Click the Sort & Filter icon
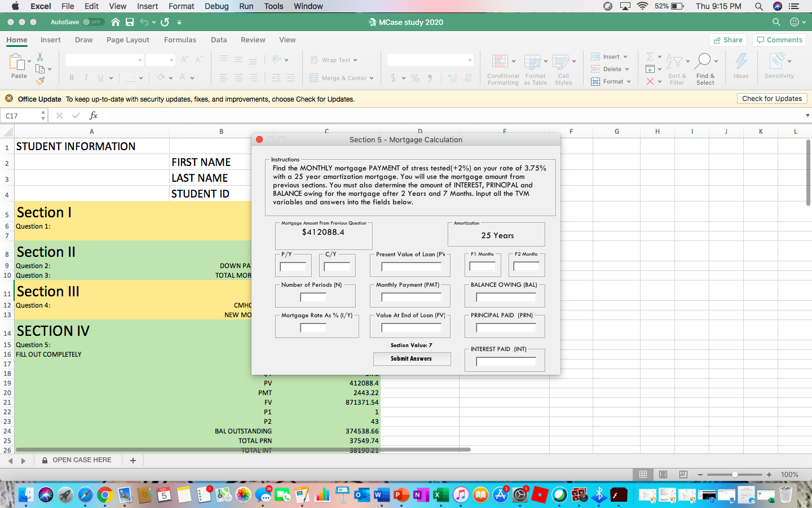 coord(674,61)
